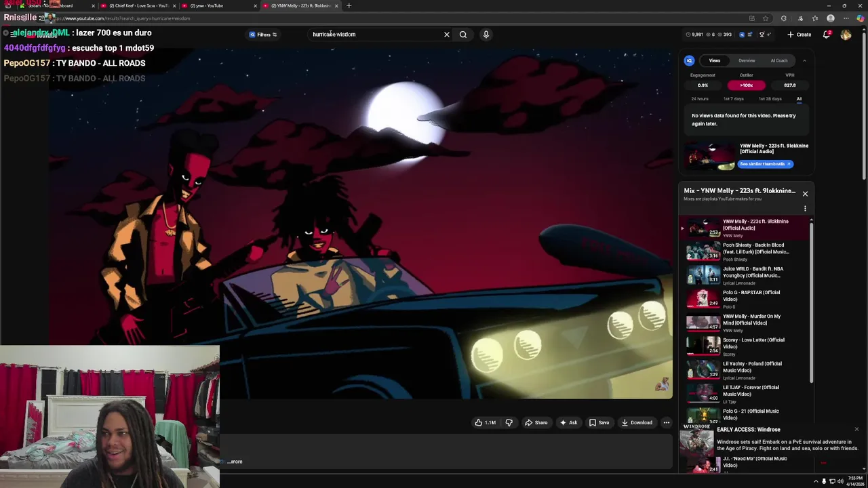
Task: Select the 1st 28 days range
Action: pos(770,99)
